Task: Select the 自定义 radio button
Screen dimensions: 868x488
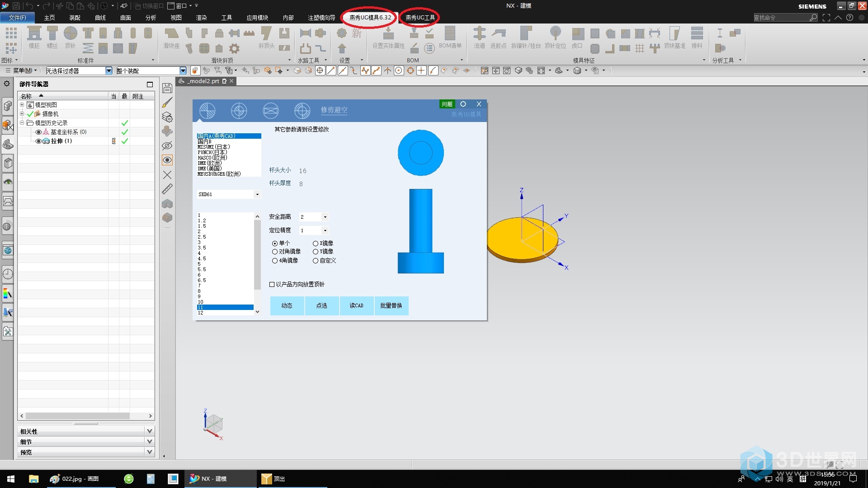Action: [x=316, y=261]
